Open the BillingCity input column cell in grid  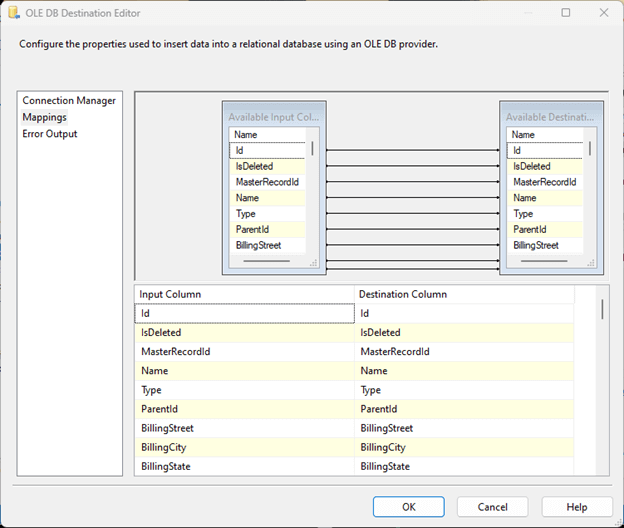pyautogui.click(x=244, y=447)
